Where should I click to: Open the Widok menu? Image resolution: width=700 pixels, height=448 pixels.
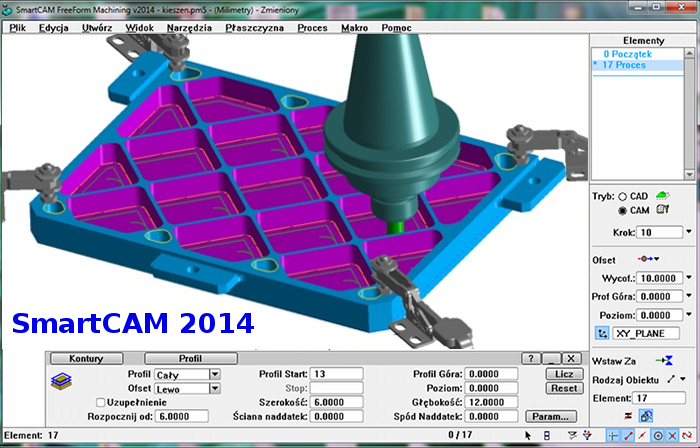click(139, 28)
